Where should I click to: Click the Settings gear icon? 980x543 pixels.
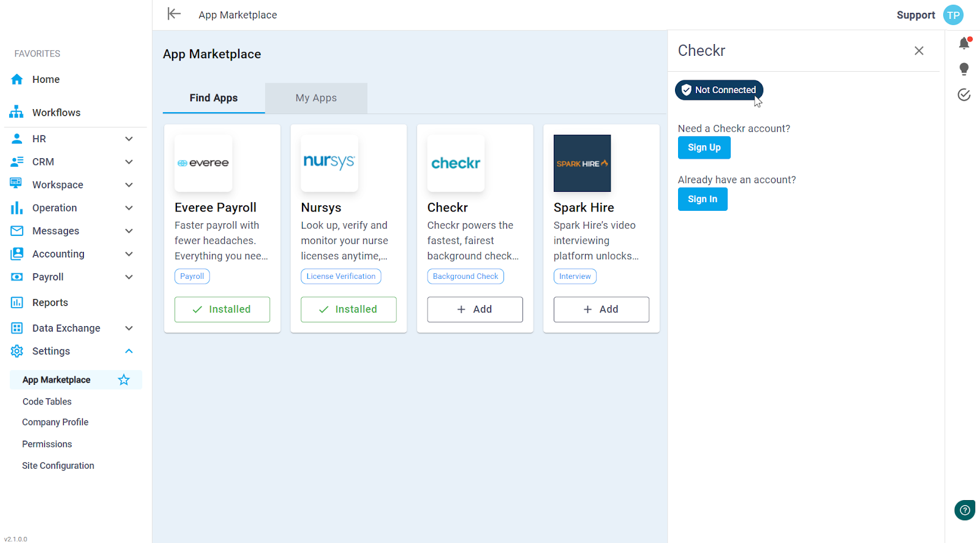pyautogui.click(x=17, y=351)
